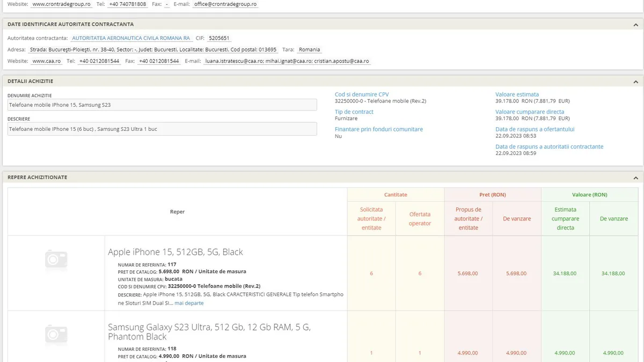Click the Descriere text field
Viewport: 644px width, 362px height.
coord(162,129)
